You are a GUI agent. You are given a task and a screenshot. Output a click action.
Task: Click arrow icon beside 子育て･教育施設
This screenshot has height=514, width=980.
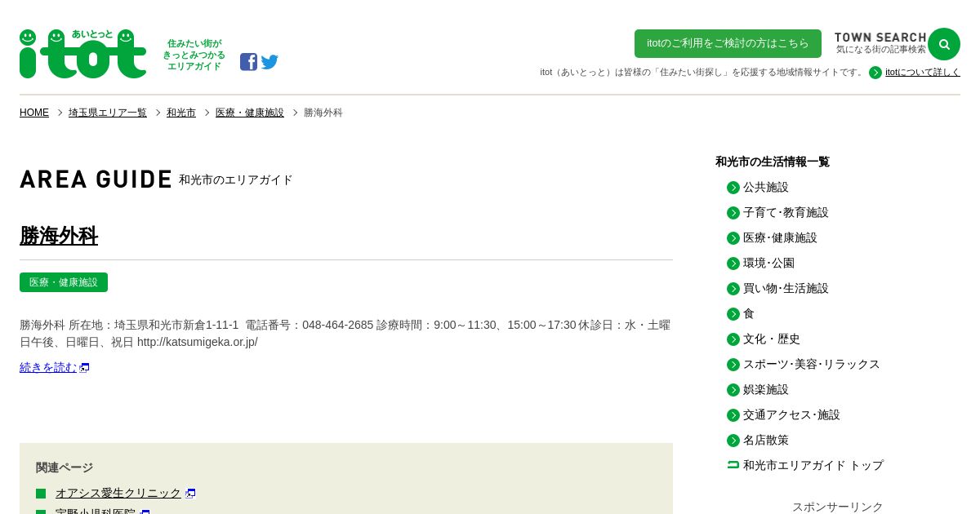click(733, 213)
